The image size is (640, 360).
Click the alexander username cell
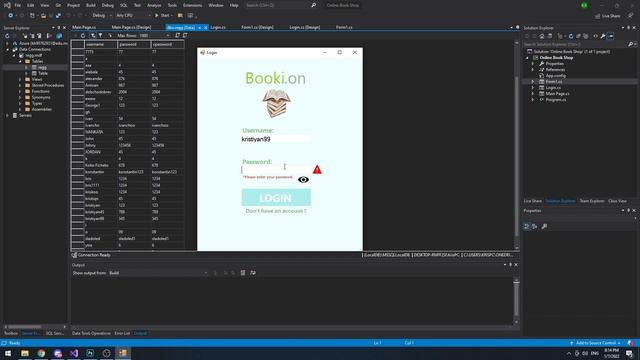[100, 78]
